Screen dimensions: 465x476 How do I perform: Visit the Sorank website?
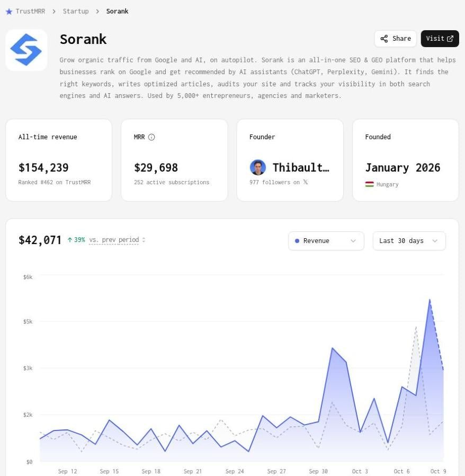coord(440,39)
